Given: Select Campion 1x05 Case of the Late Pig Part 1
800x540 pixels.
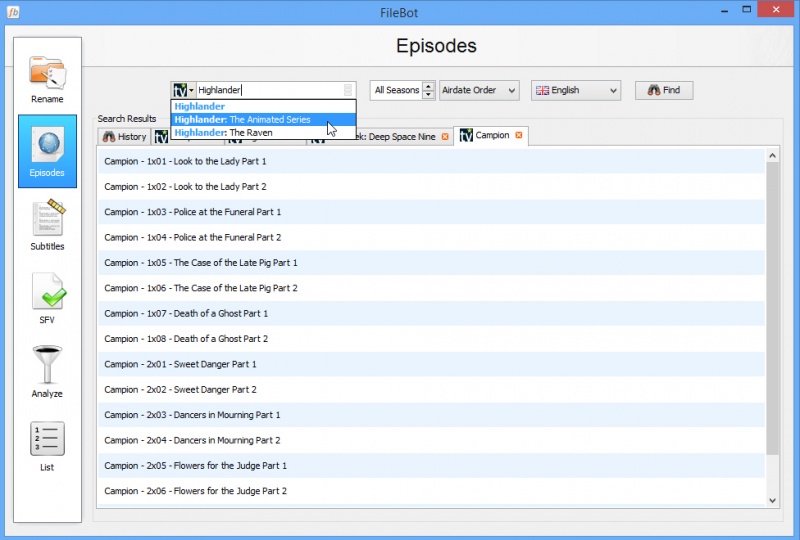Looking at the screenshot, I should 431,263.
